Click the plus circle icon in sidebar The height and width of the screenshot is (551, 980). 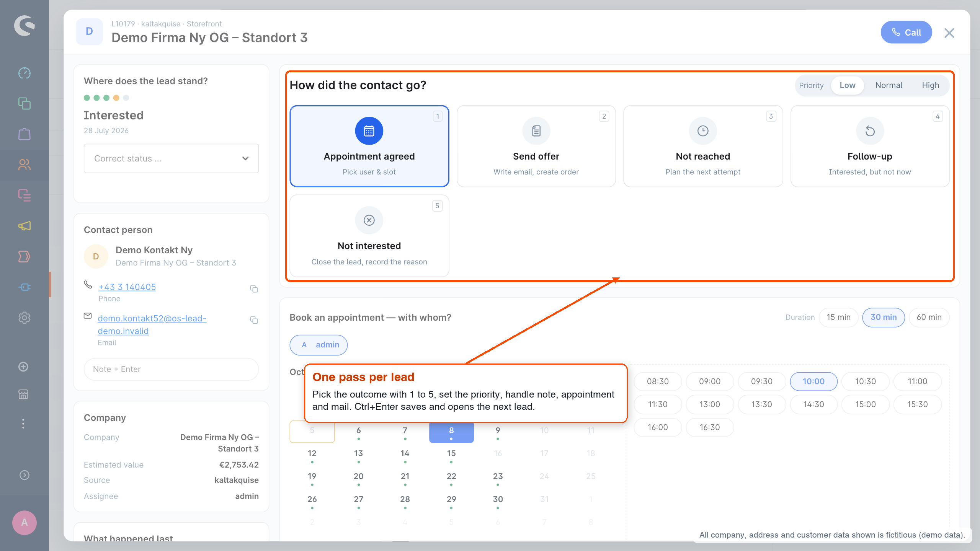click(23, 367)
